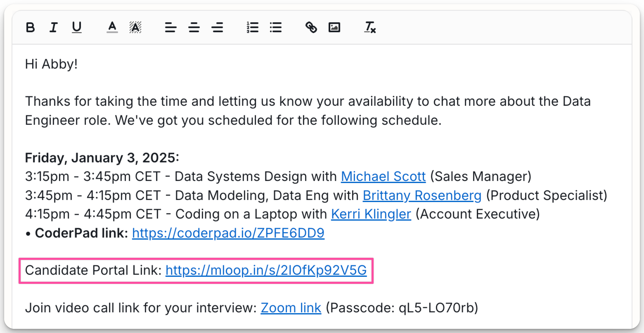Viewport: 644px width, 333px height.
Task: Clear text formatting
Action: [370, 27]
